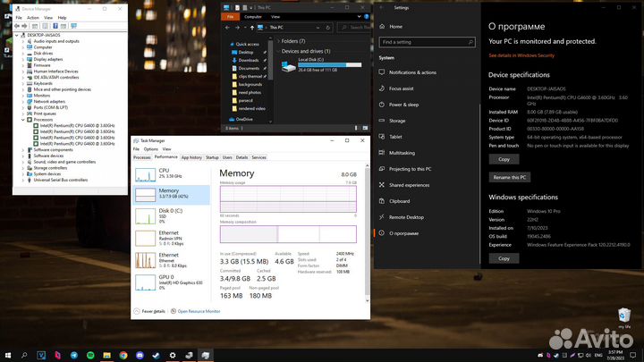Open Action menu in Device Manager
Screen dimensions: 644x362
pyautogui.click(x=33, y=18)
